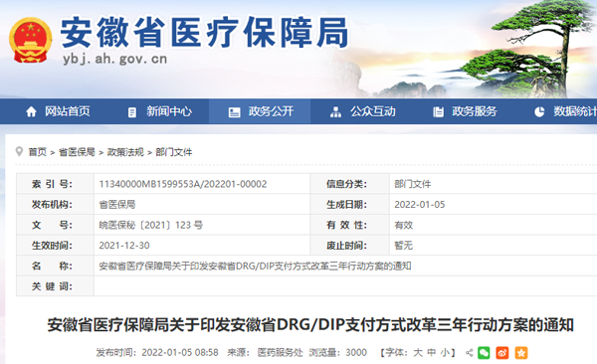Click document number 皖医保秘〔2021〕123号
597x364 pixels.
151,226
